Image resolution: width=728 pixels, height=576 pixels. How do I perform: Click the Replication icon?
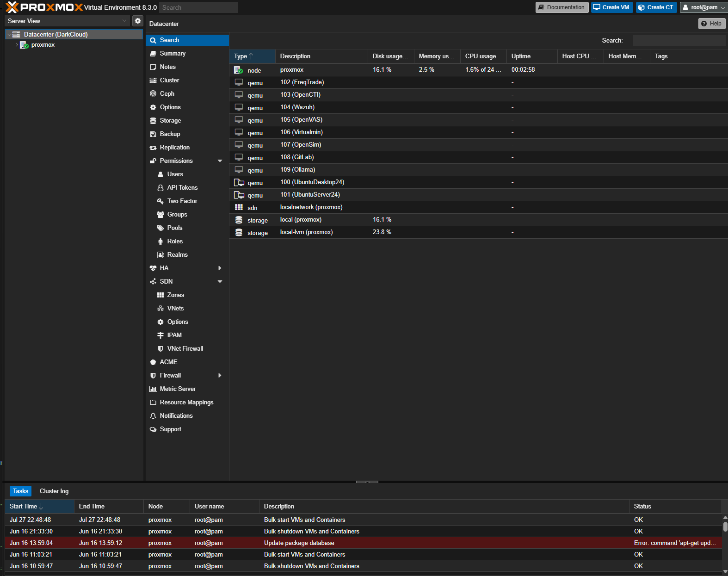153,148
